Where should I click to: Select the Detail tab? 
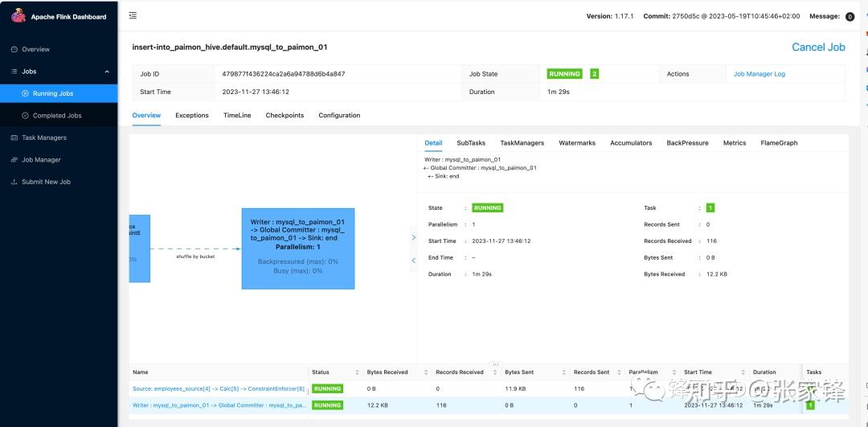(433, 143)
